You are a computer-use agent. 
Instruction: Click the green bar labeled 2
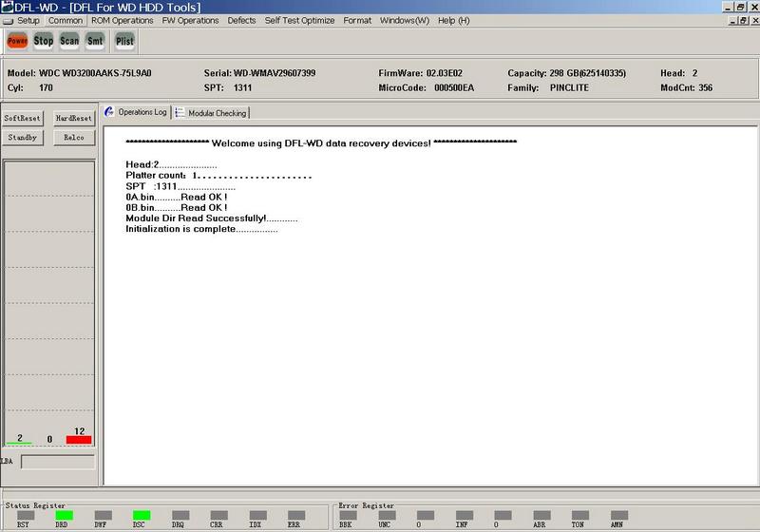click(19, 443)
